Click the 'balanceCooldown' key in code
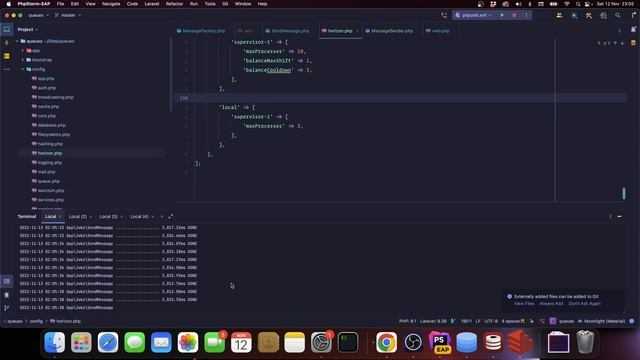Viewport: 640px width, 360px height. pos(268,70)
